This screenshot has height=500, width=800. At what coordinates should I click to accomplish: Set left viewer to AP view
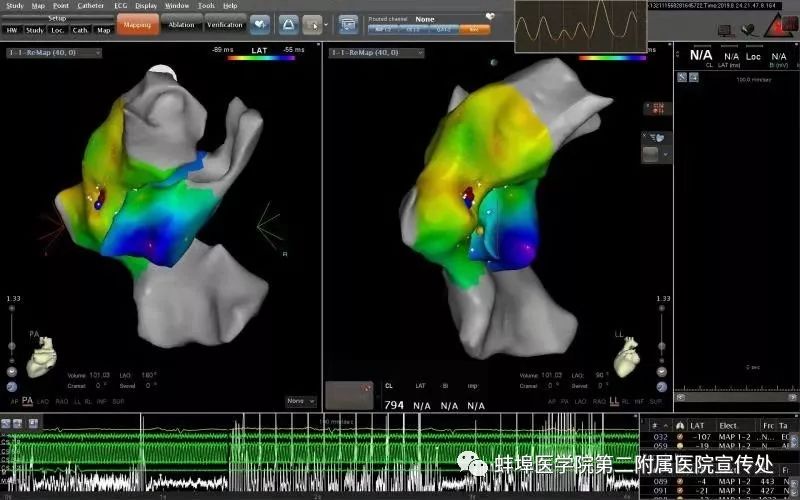(14, 402)
